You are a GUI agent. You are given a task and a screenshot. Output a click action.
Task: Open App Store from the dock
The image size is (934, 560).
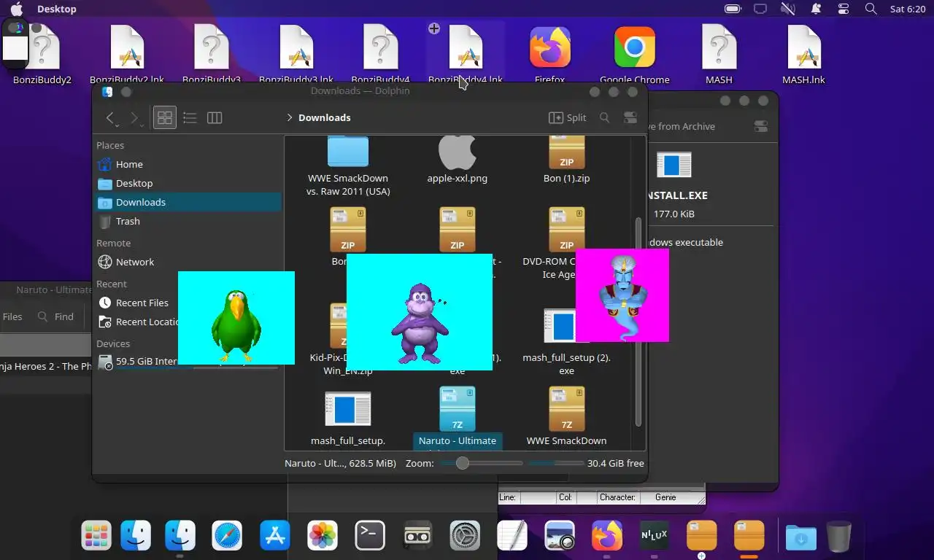click(275, 536)
